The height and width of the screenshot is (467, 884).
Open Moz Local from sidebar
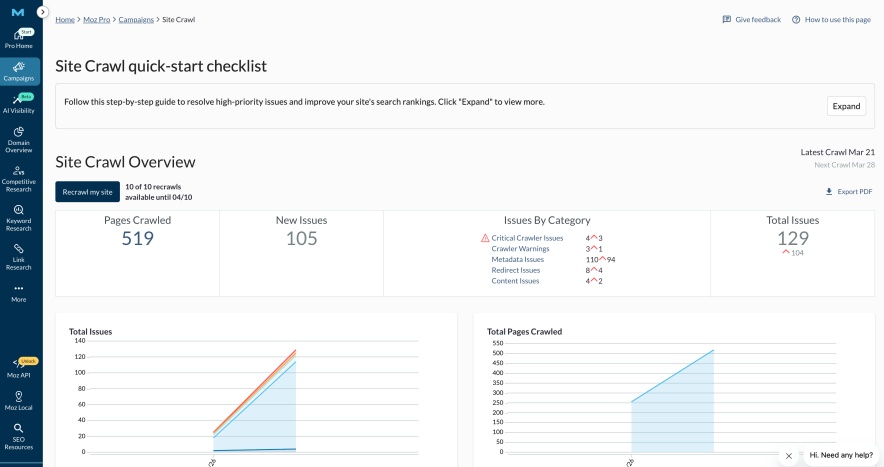(x=19, y=401)
